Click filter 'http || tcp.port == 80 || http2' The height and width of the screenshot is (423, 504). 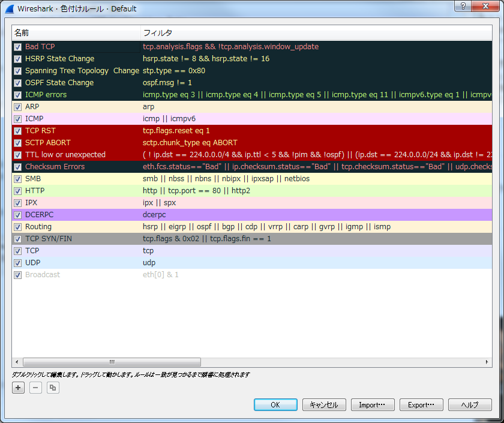(x=196, y=191)
